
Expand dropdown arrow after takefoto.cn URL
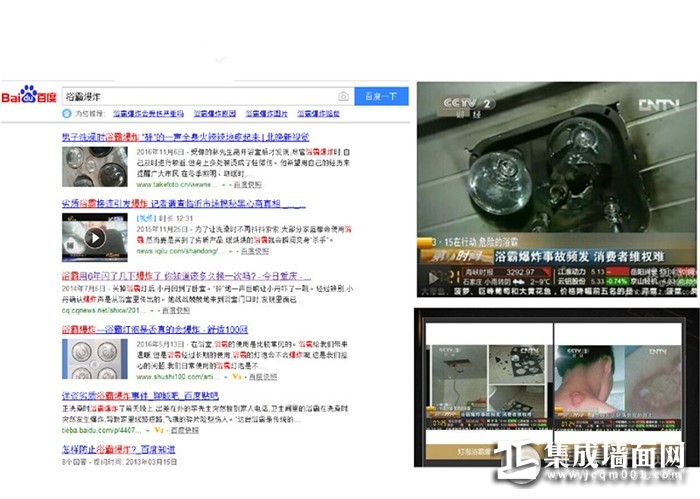[x=224, y=185]
